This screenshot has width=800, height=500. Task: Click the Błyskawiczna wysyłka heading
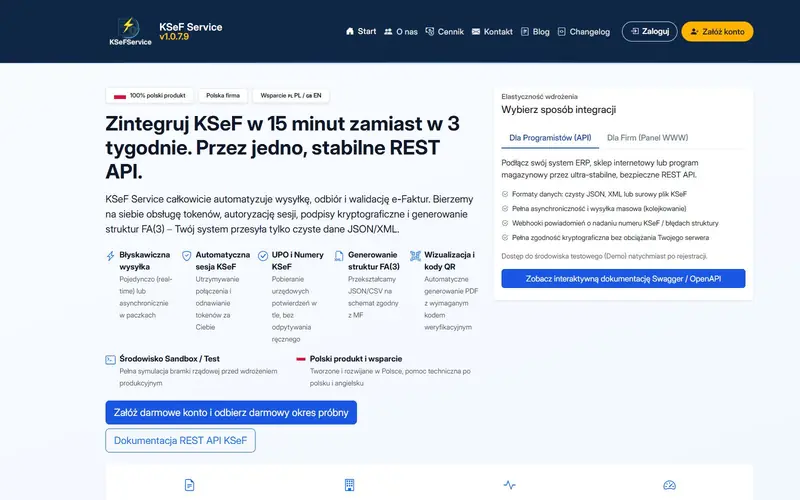click(144, 261)
